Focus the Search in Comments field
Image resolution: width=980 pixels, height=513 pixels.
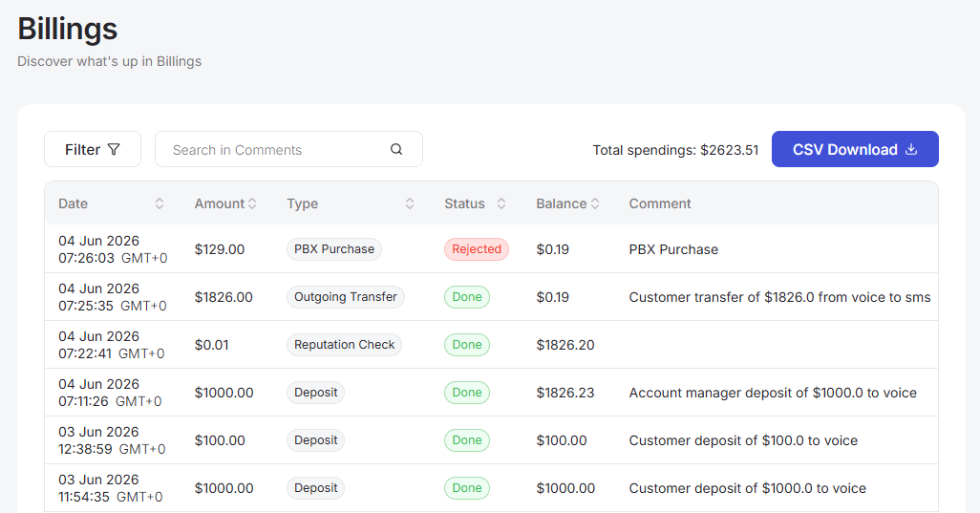288,149
